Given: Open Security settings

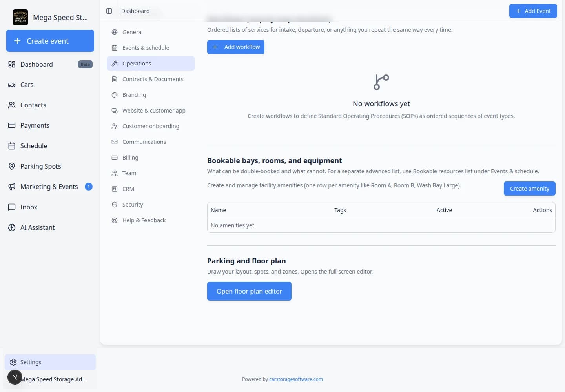Looking at the screenshot, I should tap(151, 205).
